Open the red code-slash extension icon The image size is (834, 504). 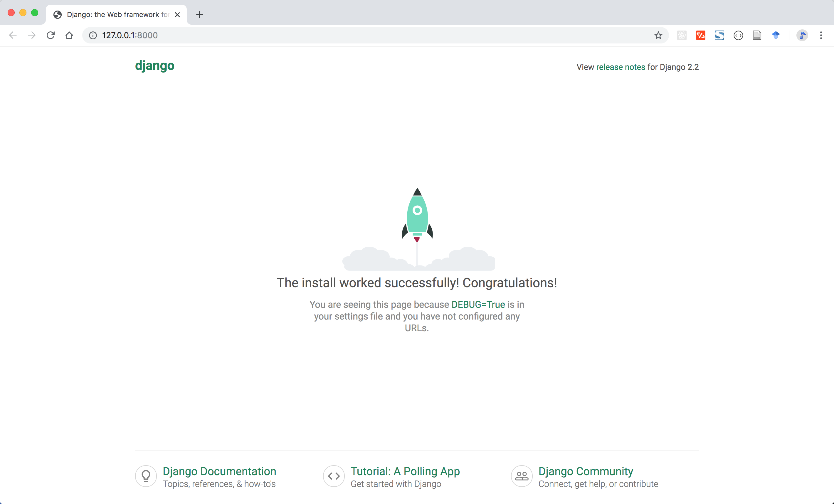700,35
